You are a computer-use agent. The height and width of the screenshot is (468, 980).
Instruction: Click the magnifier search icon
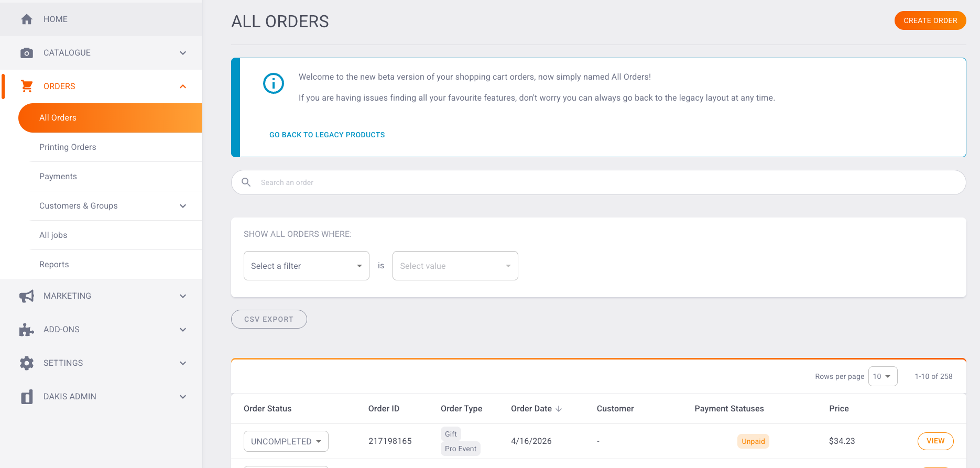(x=246, y=182)
